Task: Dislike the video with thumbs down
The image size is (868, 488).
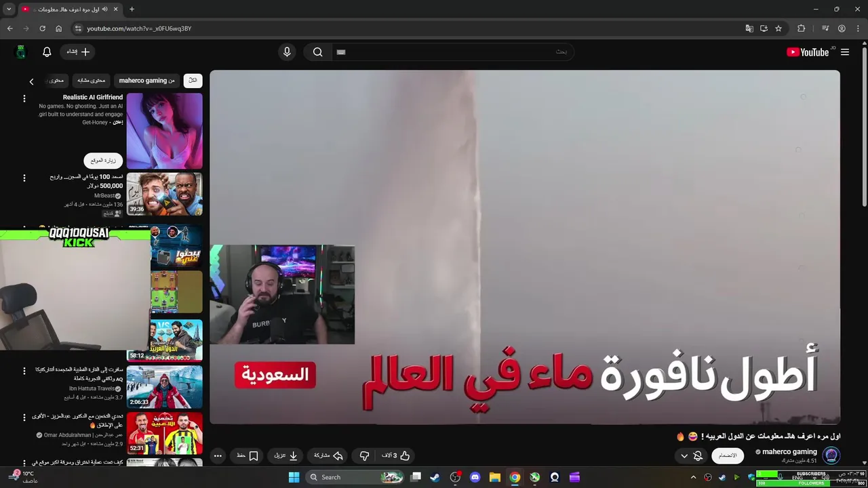Action: tap(364, 455)
